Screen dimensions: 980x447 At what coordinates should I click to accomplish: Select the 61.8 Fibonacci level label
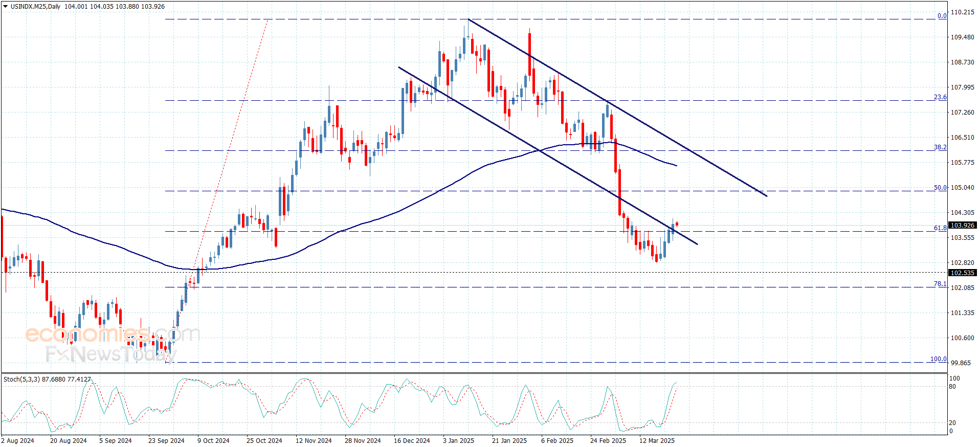coord(940,228)
